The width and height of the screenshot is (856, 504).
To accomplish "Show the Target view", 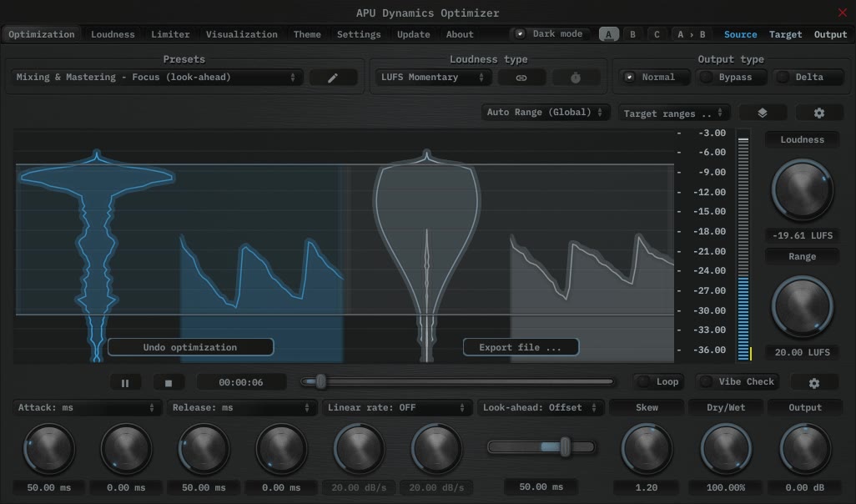I will [x=786, y=34].
